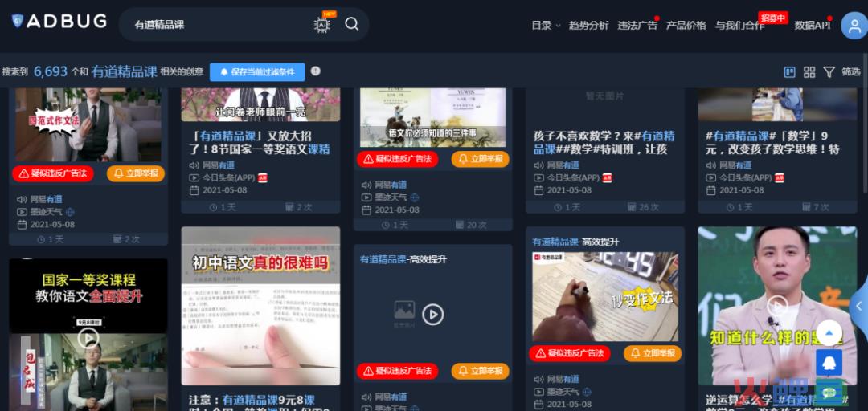Click 疑似违反广告法 under 语文你必须知道的三件事
This screenshot has height=411, width=868.
tap(398, 159)
